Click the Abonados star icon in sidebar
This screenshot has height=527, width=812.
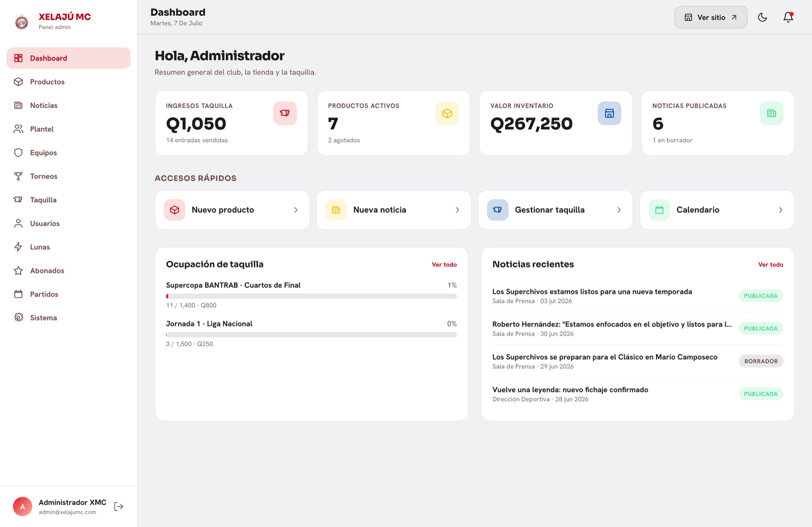pos(18,270)
